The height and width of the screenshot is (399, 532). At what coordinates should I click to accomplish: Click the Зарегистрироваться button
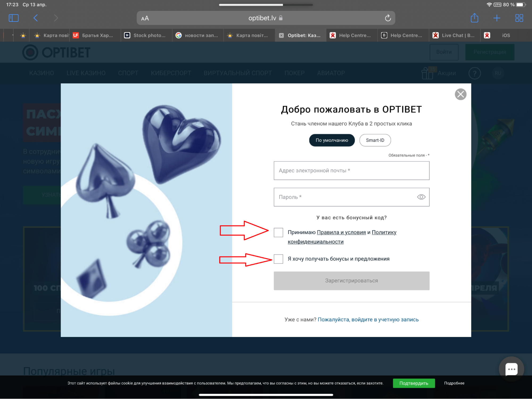(351, 281)
